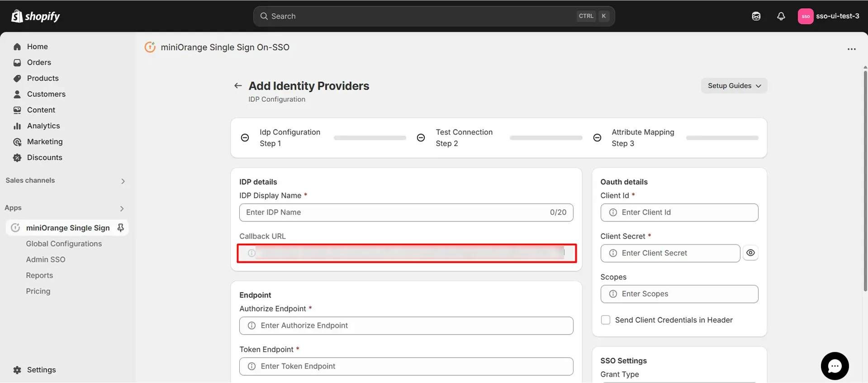Click info icon in Scopes field

click(x=613, y=294)
